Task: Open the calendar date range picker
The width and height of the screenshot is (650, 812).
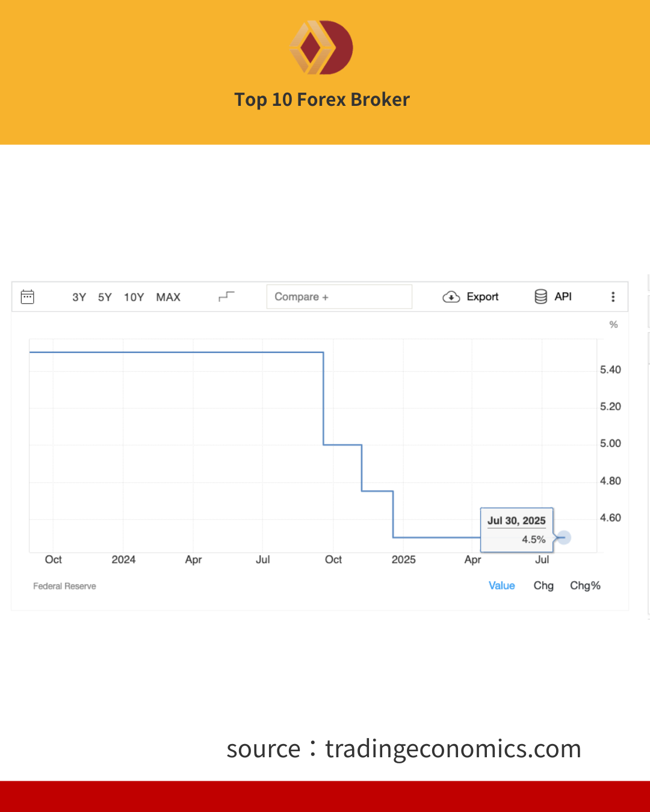Action: (28, 297)
